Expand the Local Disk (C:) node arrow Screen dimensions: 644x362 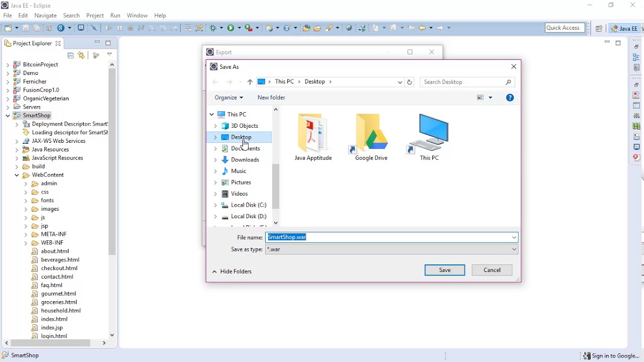(x=215, y=205)
